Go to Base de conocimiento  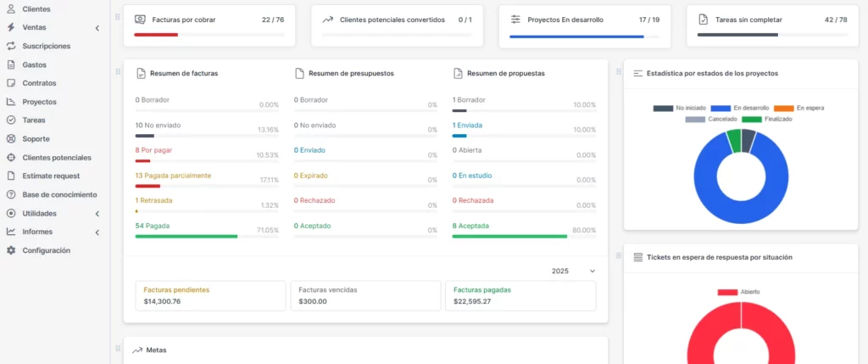click(58, 195)
